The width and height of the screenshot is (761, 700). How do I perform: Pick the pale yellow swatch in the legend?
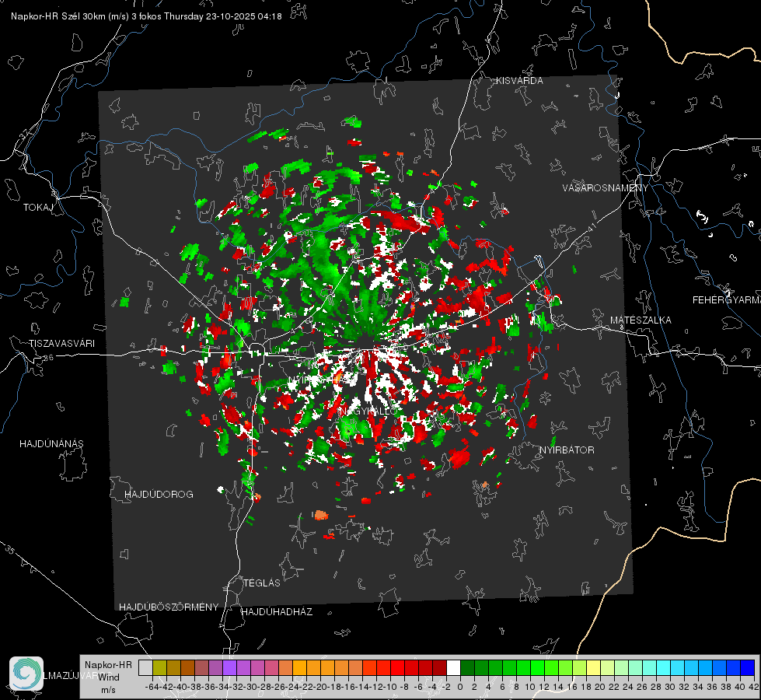tap(594, 667)
